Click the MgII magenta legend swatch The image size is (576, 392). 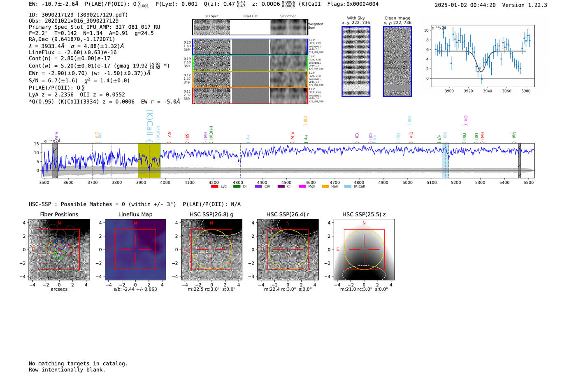pos(302,186)
